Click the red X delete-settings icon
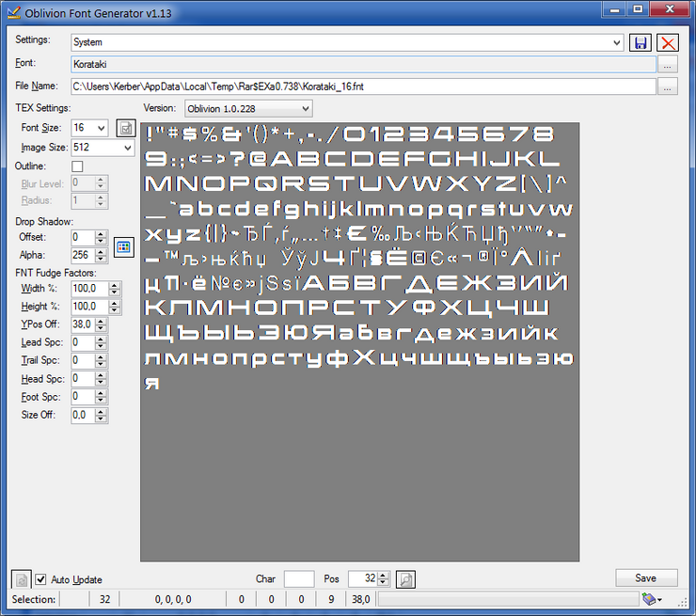Image resolution: width=696 pixels, height=616 pixels. coord(668,42)
